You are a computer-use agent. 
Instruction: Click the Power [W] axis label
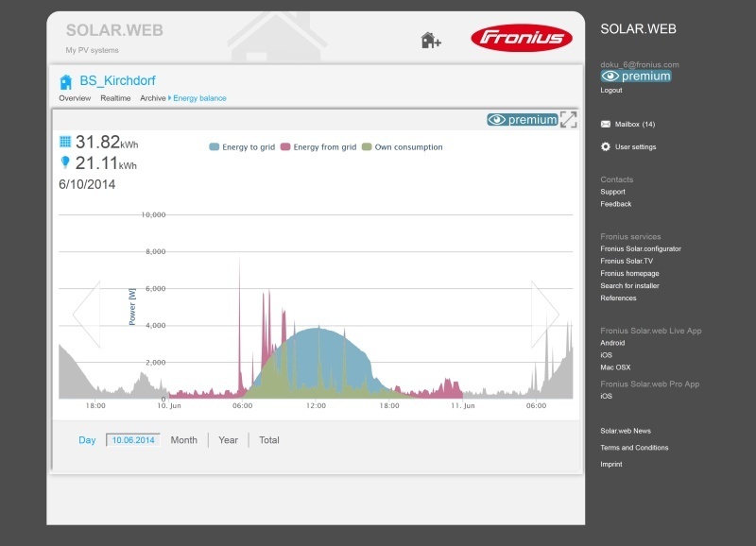coord(132,307)
